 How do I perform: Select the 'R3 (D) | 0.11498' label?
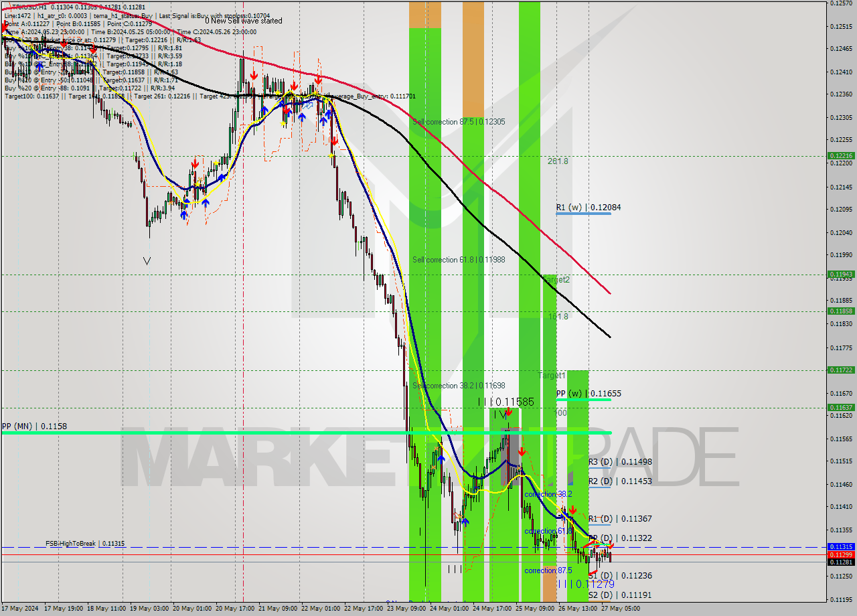620,462
